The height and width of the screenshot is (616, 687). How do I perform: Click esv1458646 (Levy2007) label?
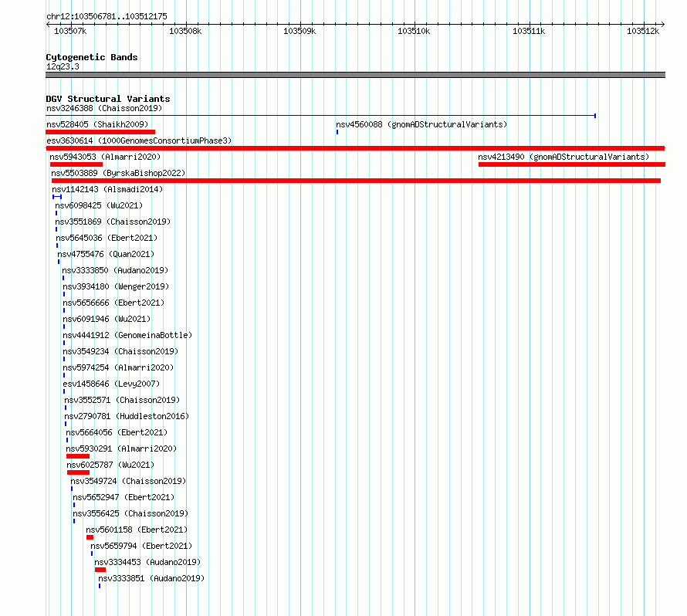tap(111, 384)
